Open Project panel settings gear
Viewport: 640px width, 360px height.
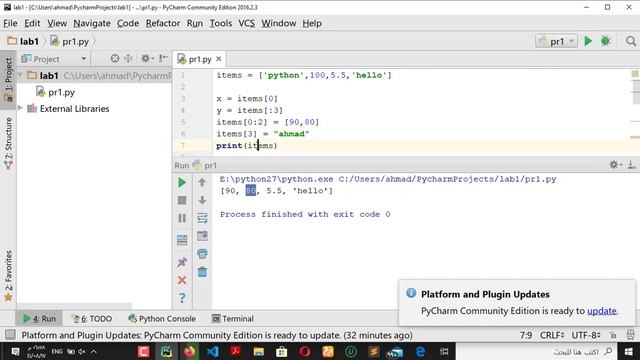click(x=146, y=59)
